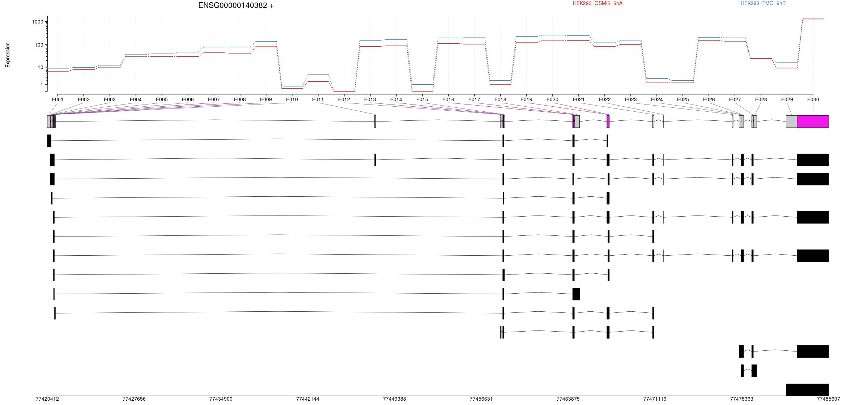This screenshot has width=868, height=405.
Task: Click exon label E028
Action: click(x=761, y=99)
